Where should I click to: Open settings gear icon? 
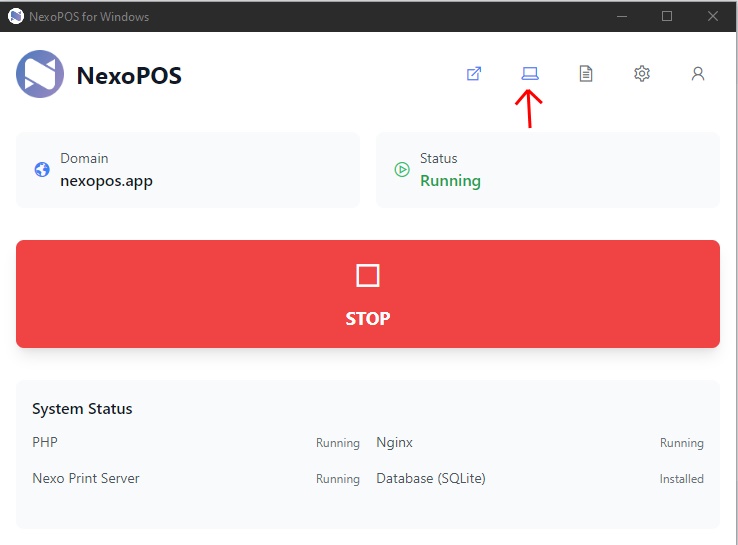(642, 73)
